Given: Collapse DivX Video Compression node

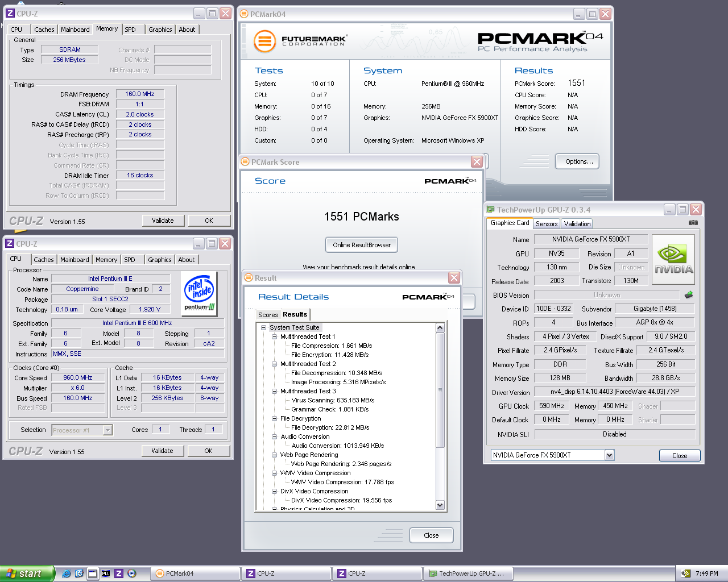Looking at the screenshot, I should click(274, 491).
